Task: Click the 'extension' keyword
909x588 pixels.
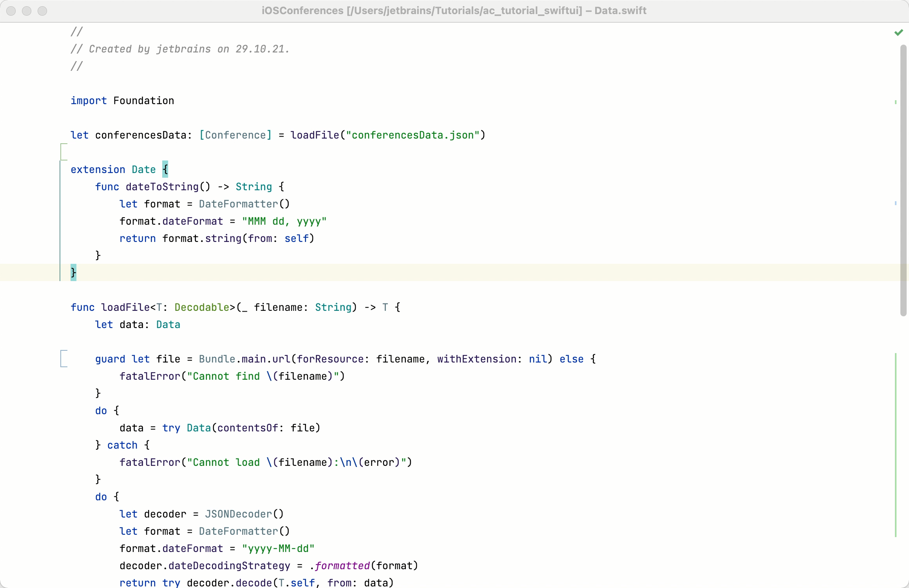Action: [x=98, y=170]
